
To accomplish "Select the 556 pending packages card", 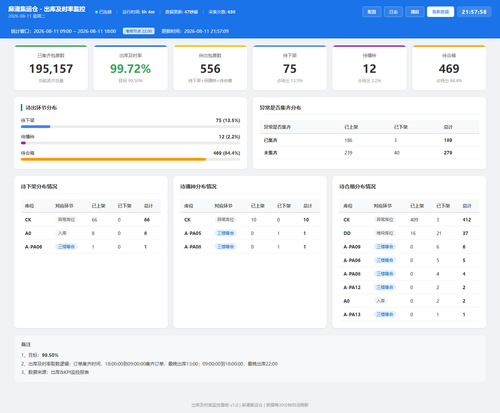I will point(210,68).
